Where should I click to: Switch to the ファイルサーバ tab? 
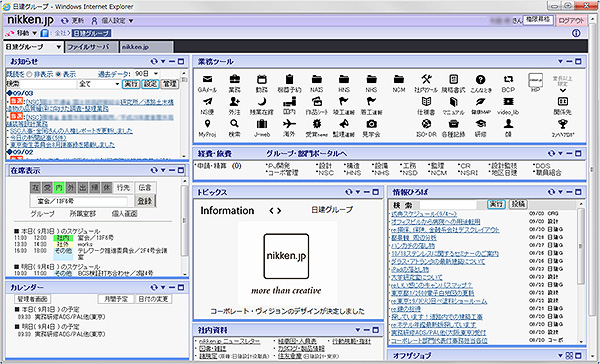pos(91,47)
